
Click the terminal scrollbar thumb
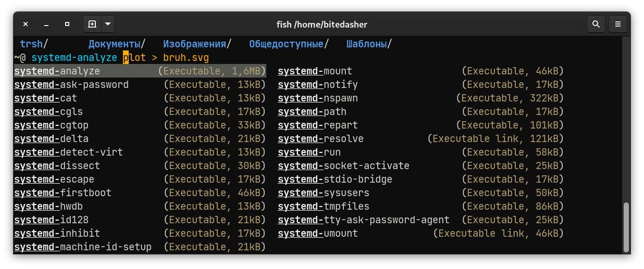point(626,226)
